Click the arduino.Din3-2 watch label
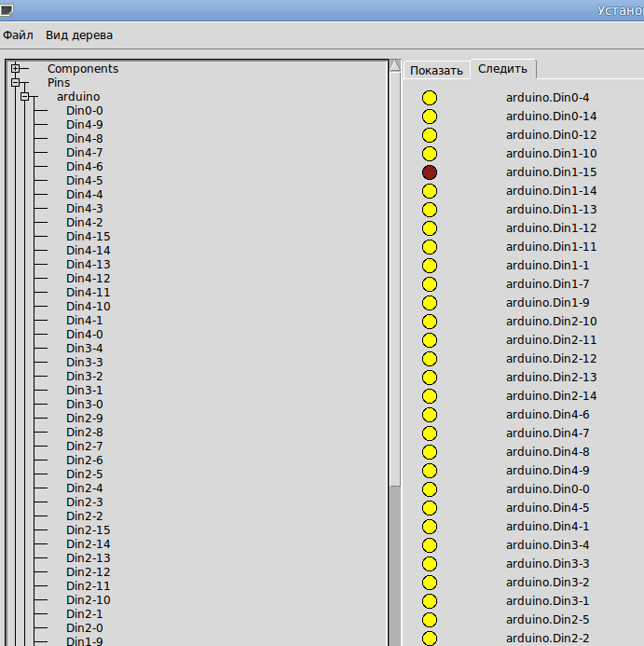The height and width of the screenshot is (646, 644). (548, 583)
